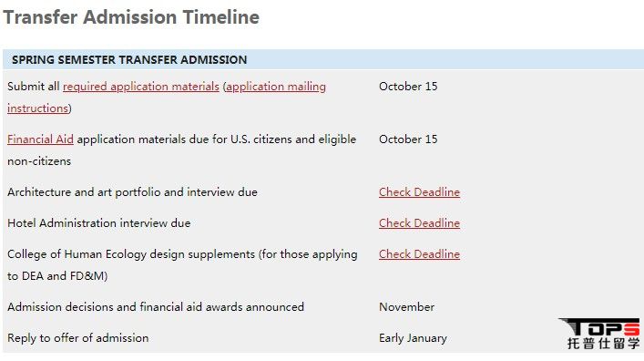
Task: Open the application mailing link
Action: (276, 87)
